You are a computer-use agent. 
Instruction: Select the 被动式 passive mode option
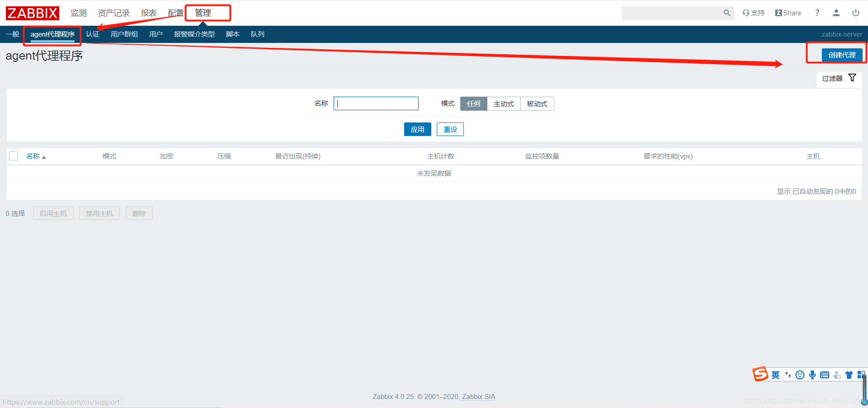[537, 104]
